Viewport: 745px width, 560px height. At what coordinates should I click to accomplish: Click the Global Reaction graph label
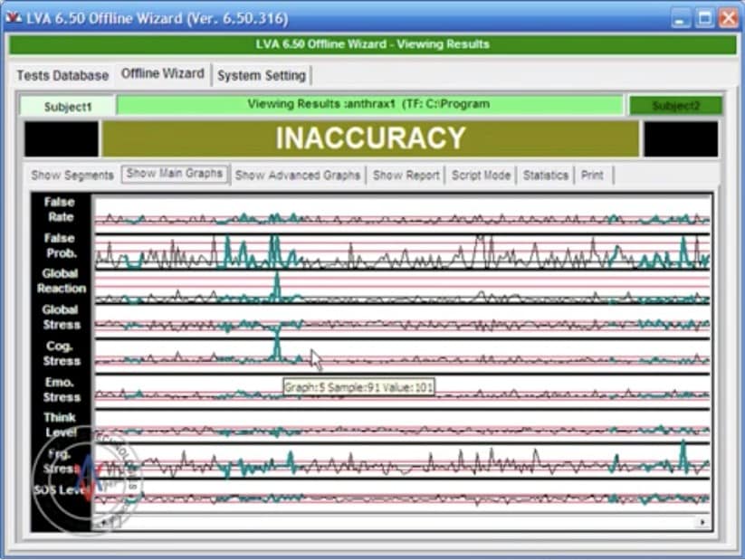pyautogui.click(x=61, y=280)
